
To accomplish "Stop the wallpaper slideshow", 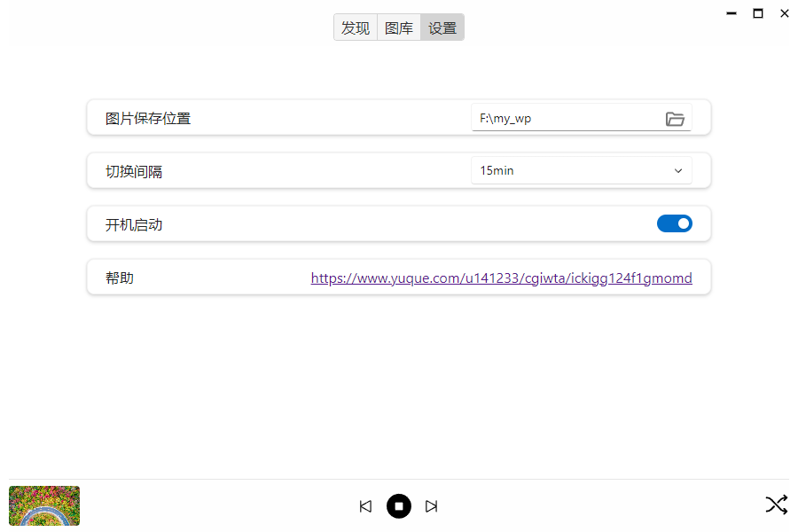I will click(x=399, y=506).
